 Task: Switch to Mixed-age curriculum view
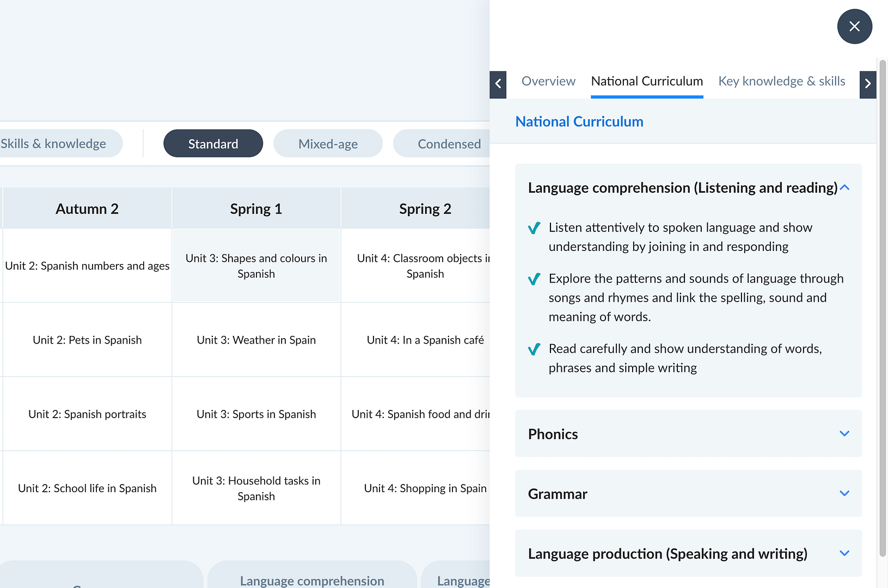click(328, 144)
